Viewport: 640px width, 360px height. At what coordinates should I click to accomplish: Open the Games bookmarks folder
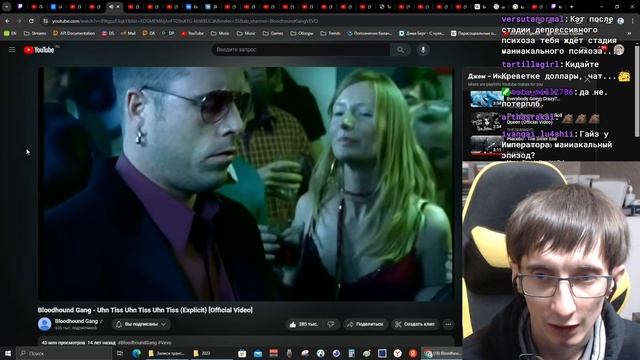click(273, 33)
